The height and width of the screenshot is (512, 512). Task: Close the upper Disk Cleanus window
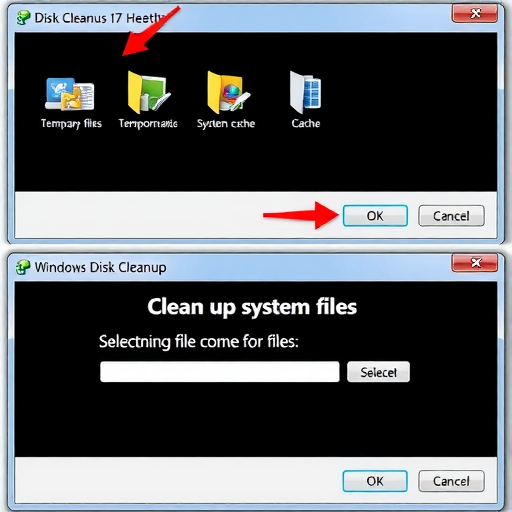coord(475,13)
